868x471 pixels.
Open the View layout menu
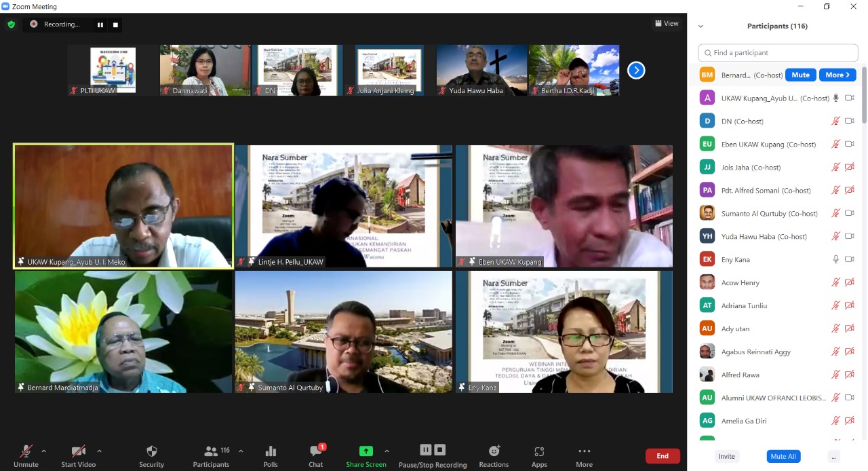tap(666, 24)
